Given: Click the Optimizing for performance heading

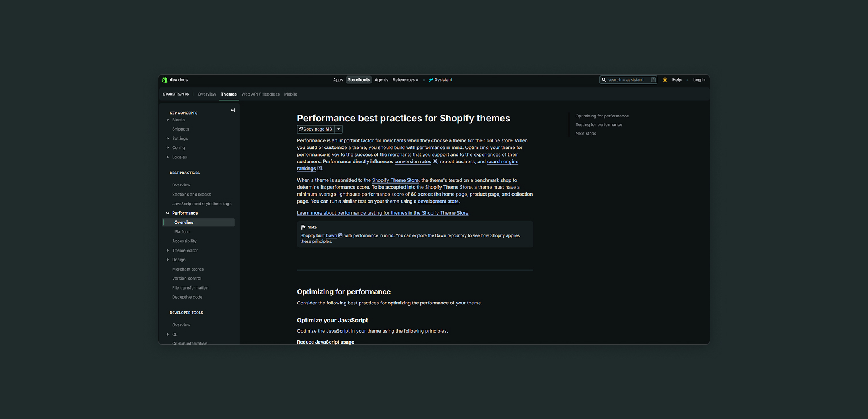Looking at the screenshot, I should pos(344,292).
